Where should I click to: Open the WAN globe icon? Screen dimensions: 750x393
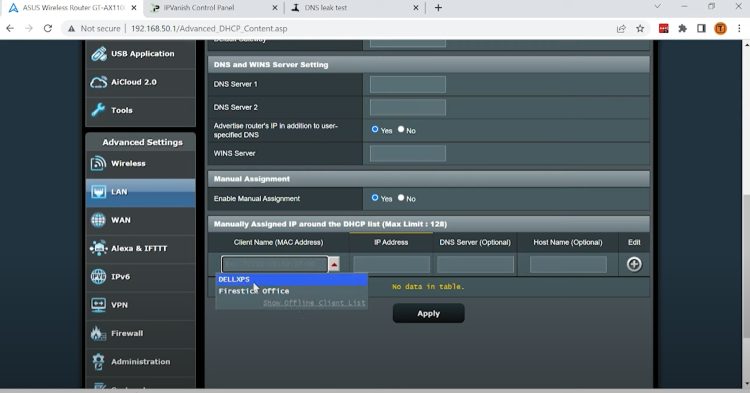pos(98,220)
